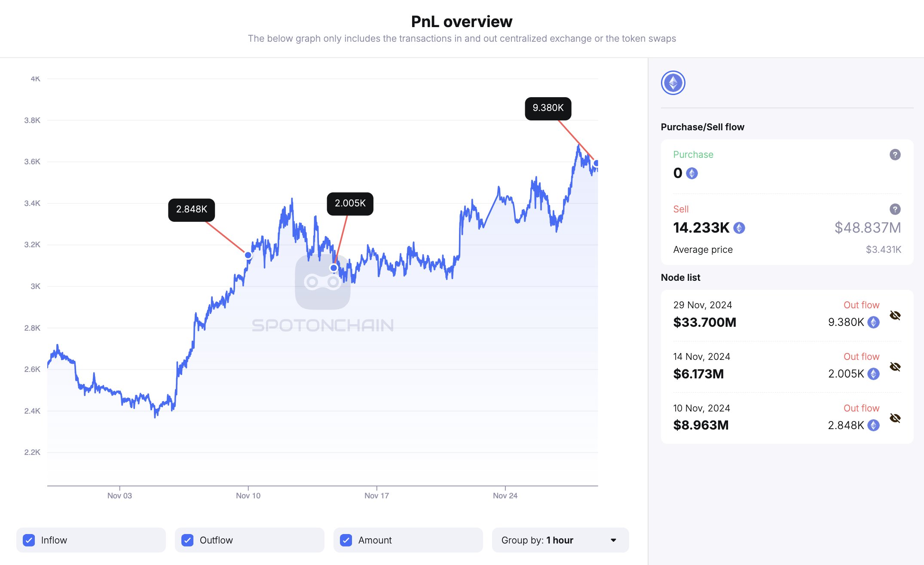Click the Ethereum icon beside 14.233K sell amount
Viewport: 924px width, 565px height.
point(739,228)
